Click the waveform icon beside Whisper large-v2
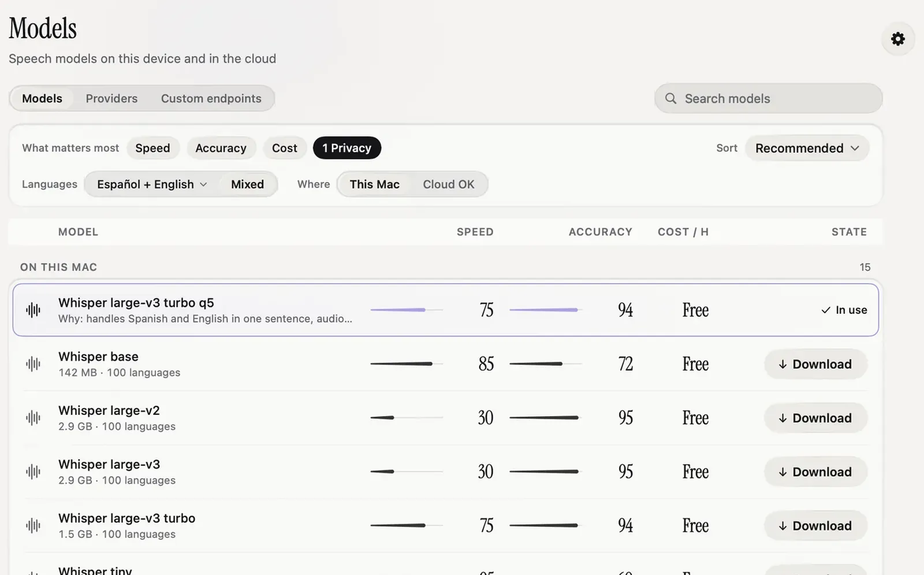 coord(33,418)
